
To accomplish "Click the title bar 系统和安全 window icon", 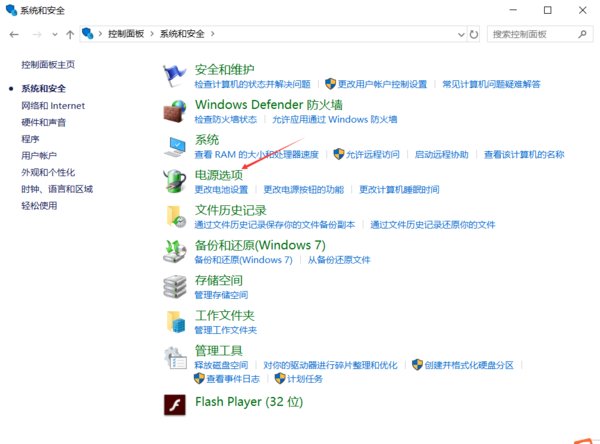I will pyautogui.click(x=11, y=10).
